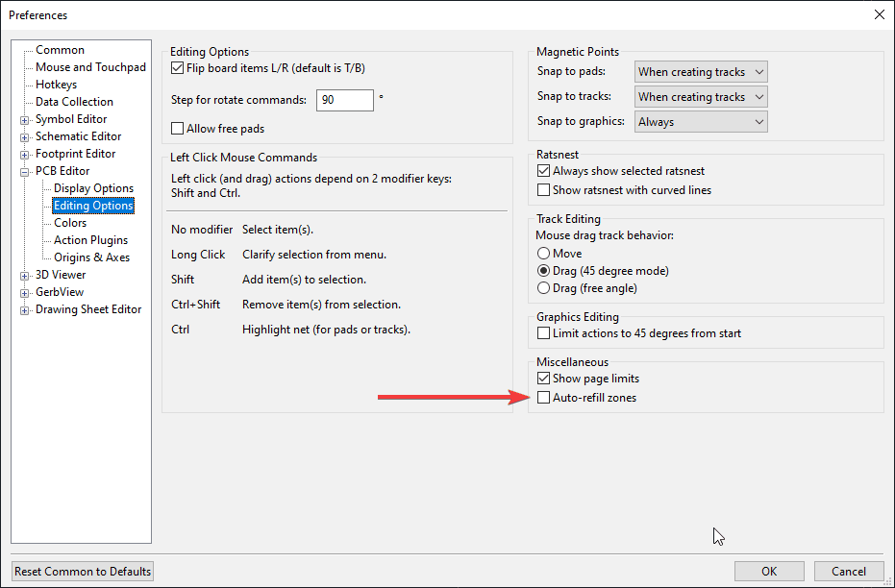
Task: Open the Snap to tracks dropdown
Action: (701, 97)
